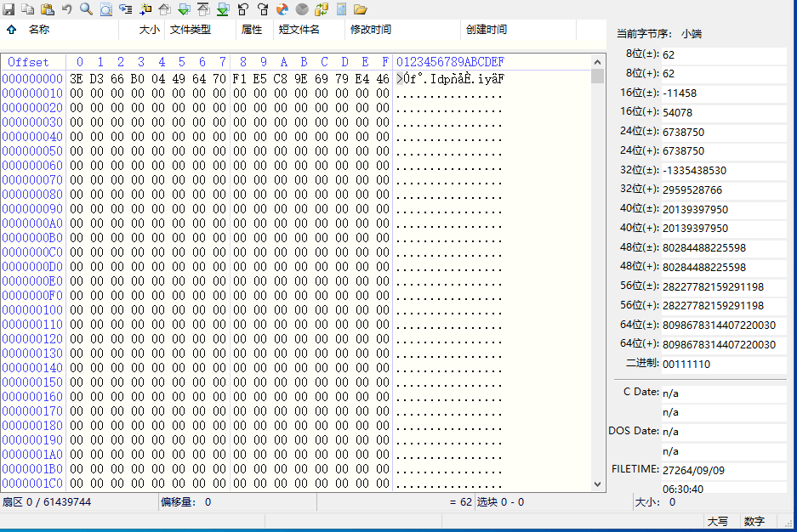The height and width of the screenshot is (532, 797).
Task: Click the gray house with top bar icon
Action: [203, 9]
